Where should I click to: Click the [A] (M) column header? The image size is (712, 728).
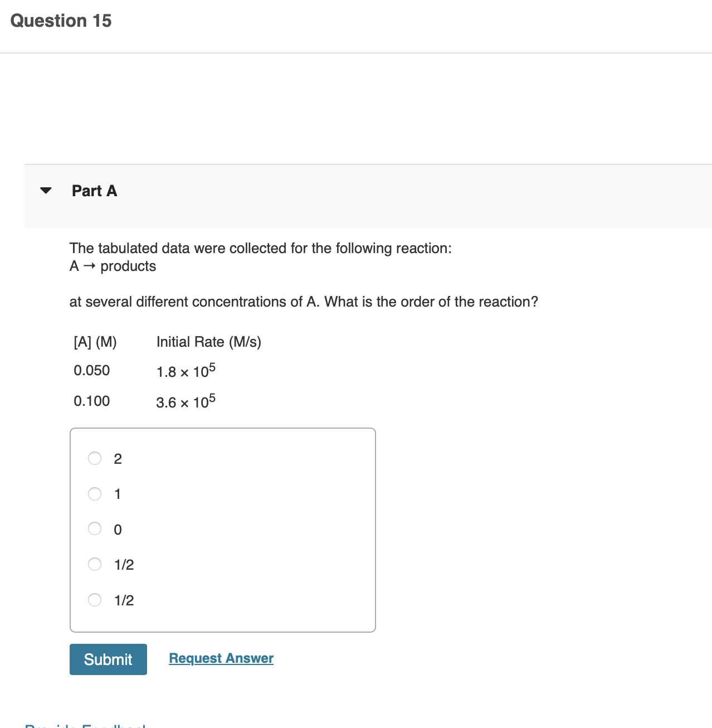[95, 342]
